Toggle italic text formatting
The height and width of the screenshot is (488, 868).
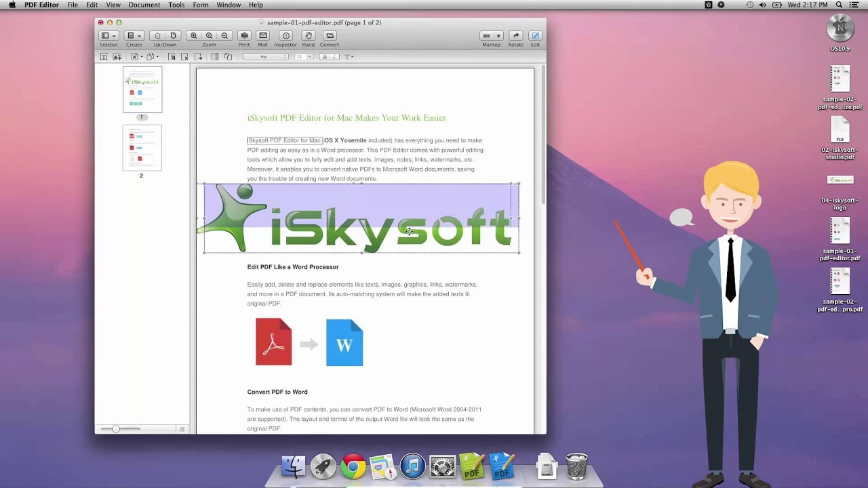coord(334,57)
